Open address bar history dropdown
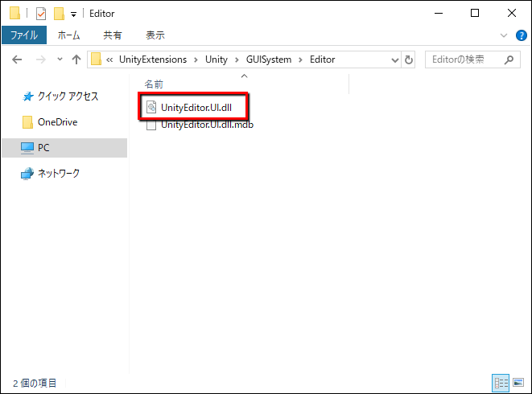Image resolution: width=532 pixels, height=394 pixels. 394,60
